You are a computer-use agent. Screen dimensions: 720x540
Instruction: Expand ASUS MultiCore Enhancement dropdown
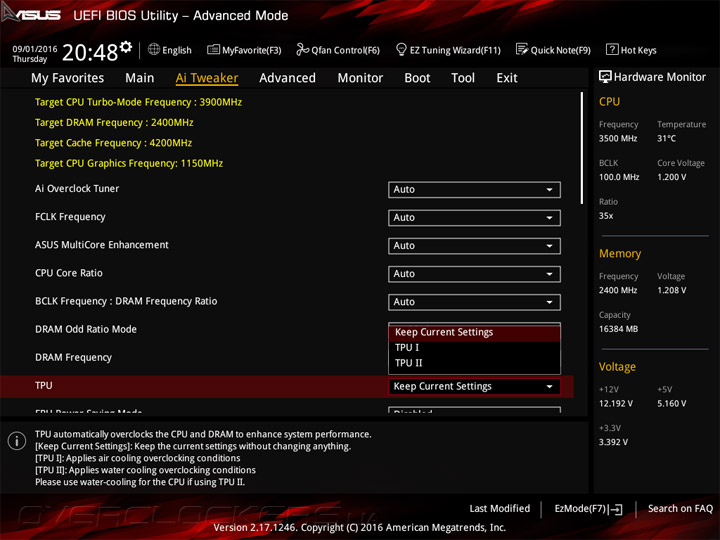[x=474, y=246]
